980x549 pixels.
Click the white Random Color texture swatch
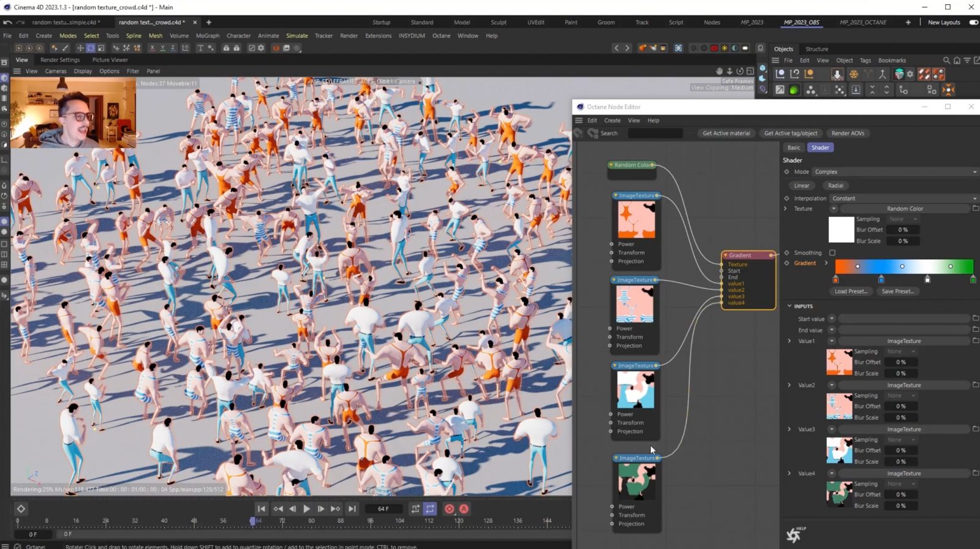(841, 230)
